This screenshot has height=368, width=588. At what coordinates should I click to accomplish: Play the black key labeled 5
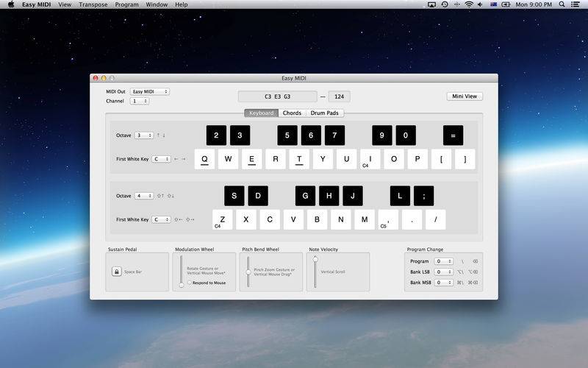pos(287,135)
